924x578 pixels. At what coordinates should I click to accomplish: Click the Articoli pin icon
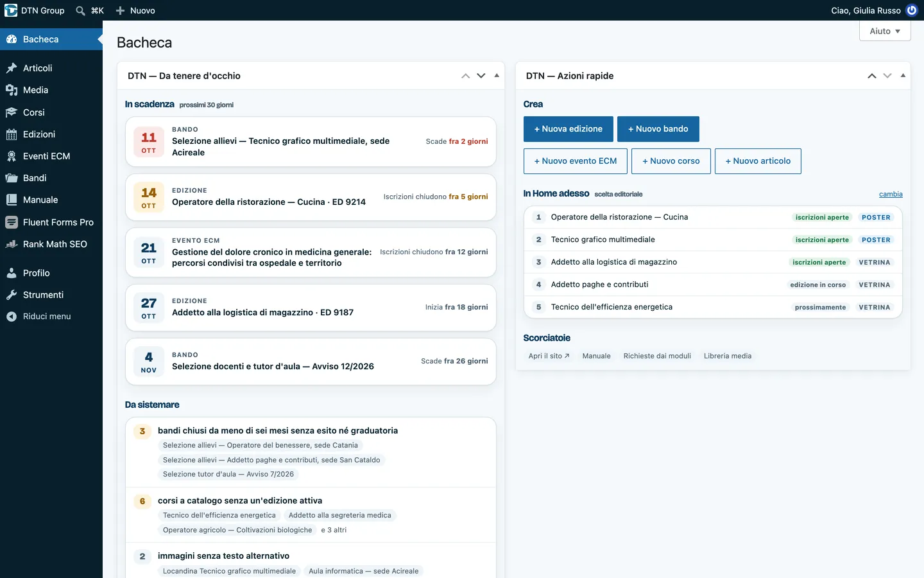(x=12, y=68)
